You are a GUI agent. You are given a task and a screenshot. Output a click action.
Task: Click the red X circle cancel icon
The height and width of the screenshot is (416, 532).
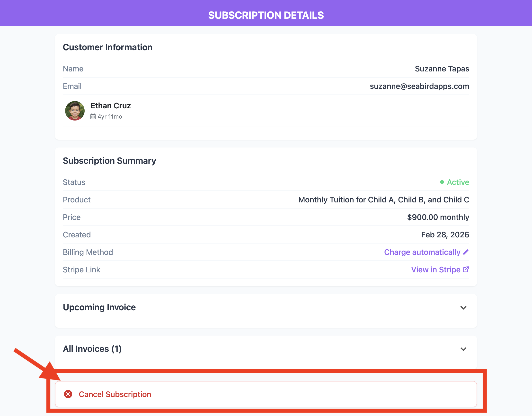point(68,394)
